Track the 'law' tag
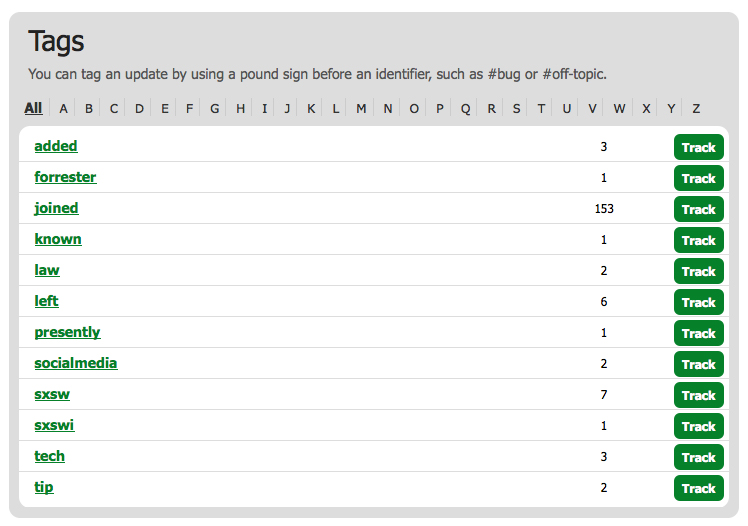 (698, 271)
